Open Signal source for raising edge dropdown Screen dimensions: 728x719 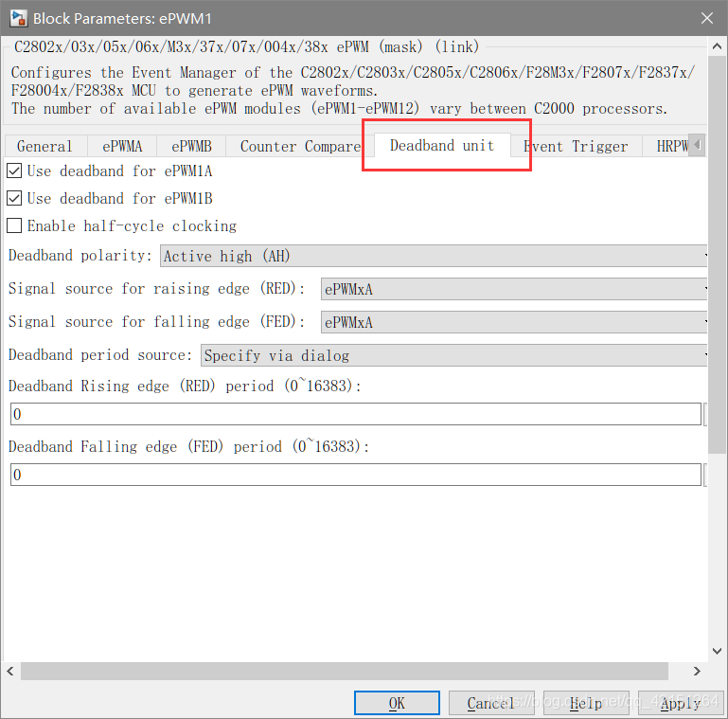coord(514,289)
